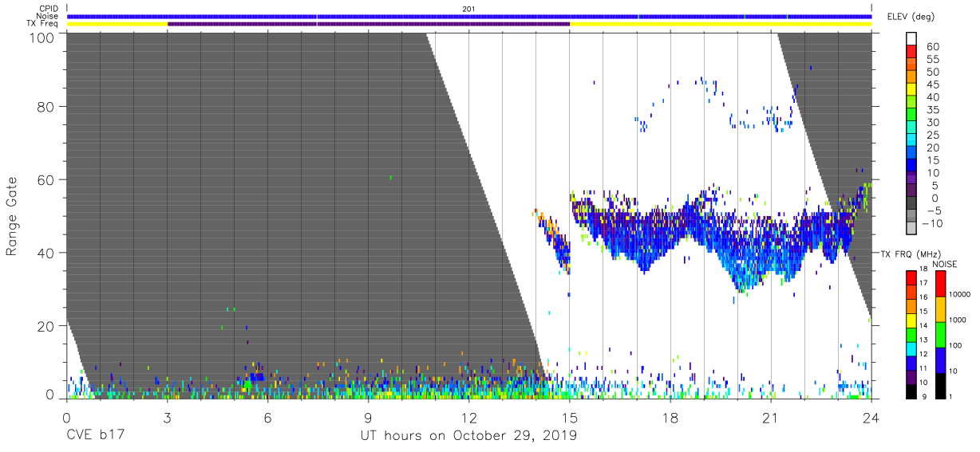Click the x-axis tick label "21"

coord(770,417)
